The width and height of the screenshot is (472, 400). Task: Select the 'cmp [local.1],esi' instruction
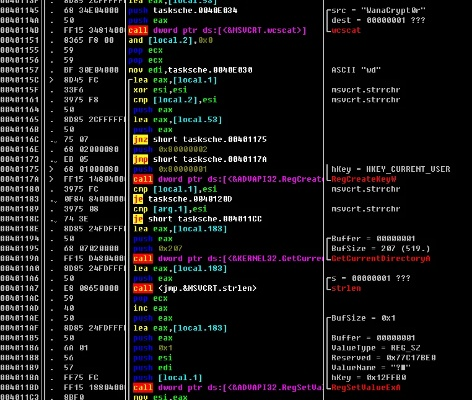coord(175,189)
